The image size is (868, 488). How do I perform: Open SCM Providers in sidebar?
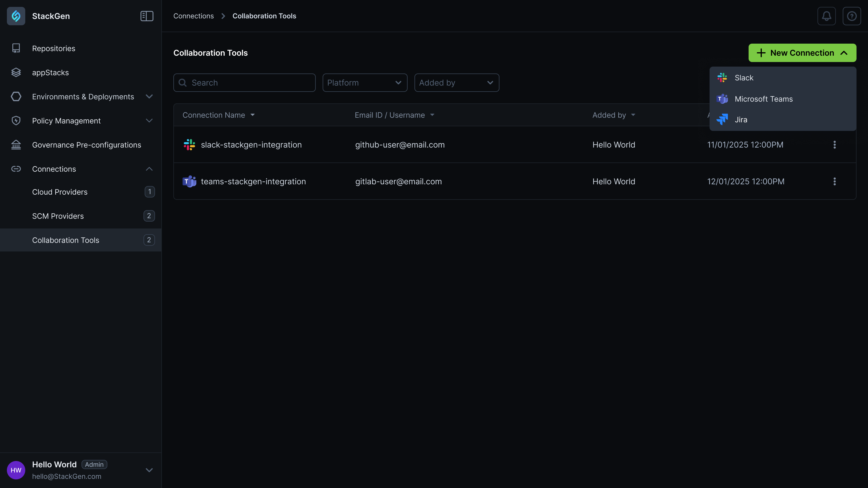tap(81, 216)
